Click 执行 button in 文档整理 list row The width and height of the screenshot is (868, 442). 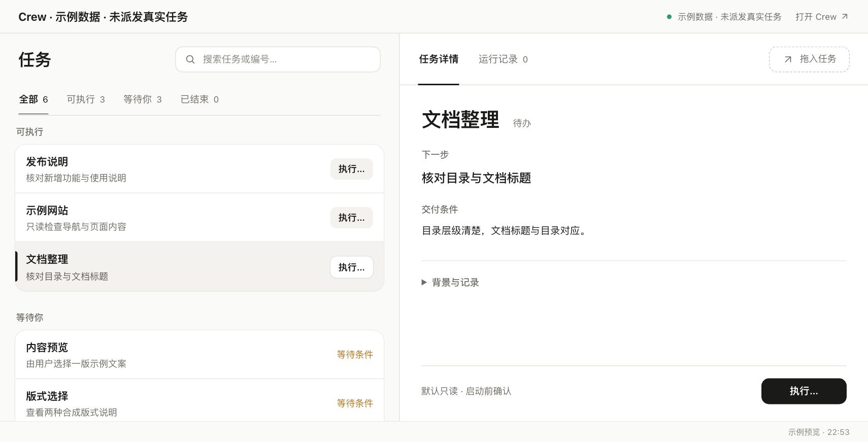click(x=352, y=267)
